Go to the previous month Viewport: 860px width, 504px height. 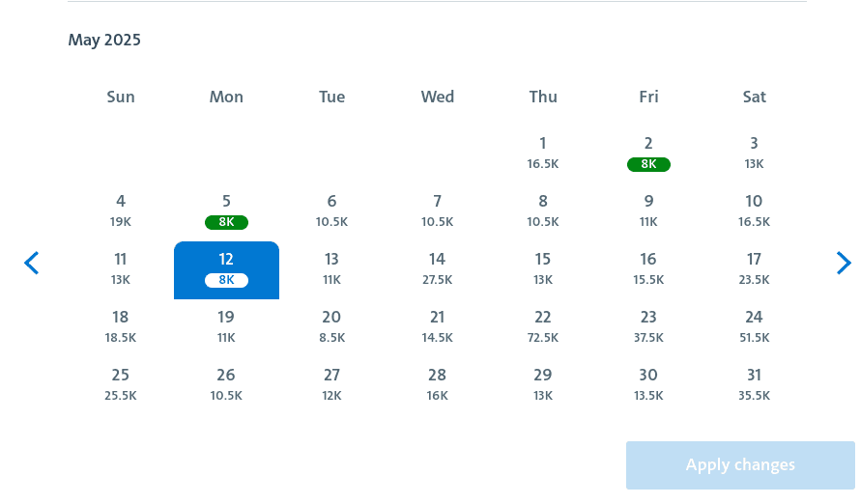(32, 263)
